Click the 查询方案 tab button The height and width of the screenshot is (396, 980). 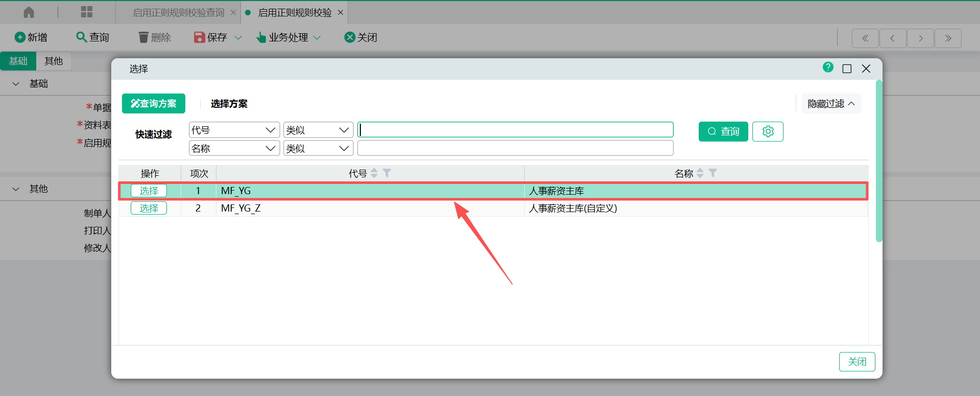coord(154,104)
